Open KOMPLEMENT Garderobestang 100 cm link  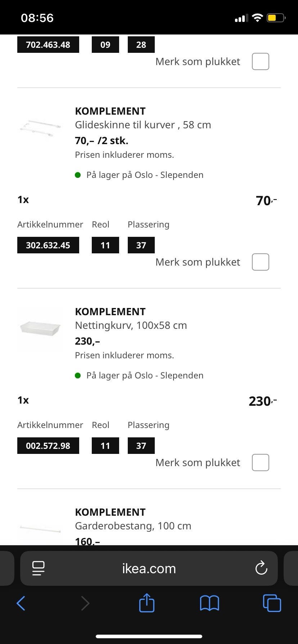point(133,519)
